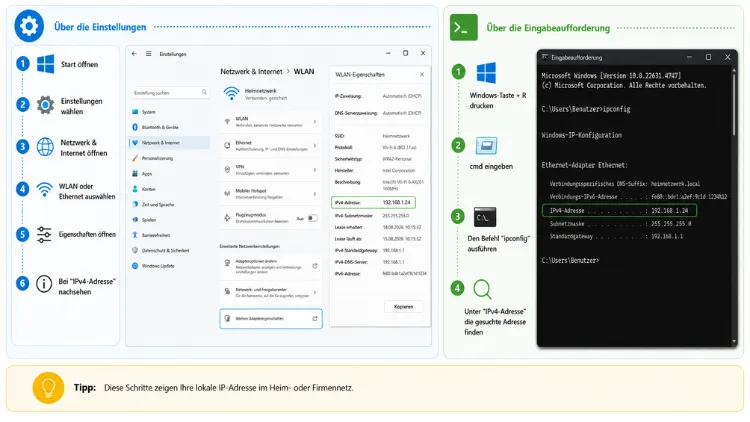
Task: Click the "Subnetzmaske" line in the command prompt
Action: click(x=620, y=223)
